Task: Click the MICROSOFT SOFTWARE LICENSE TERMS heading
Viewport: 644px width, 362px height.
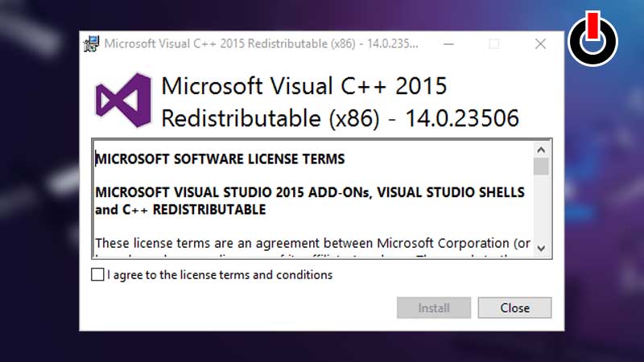Action: click(x=220, y=158)
